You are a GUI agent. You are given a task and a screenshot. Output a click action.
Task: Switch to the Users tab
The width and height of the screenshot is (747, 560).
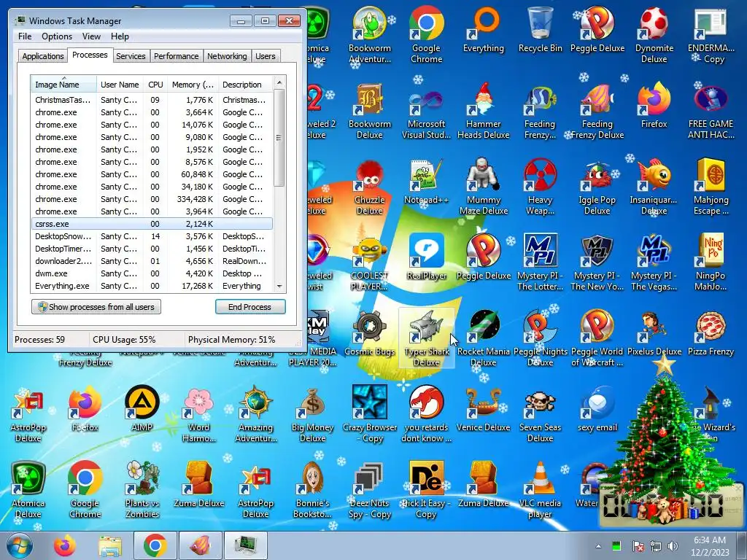click(x=265, y=56)
